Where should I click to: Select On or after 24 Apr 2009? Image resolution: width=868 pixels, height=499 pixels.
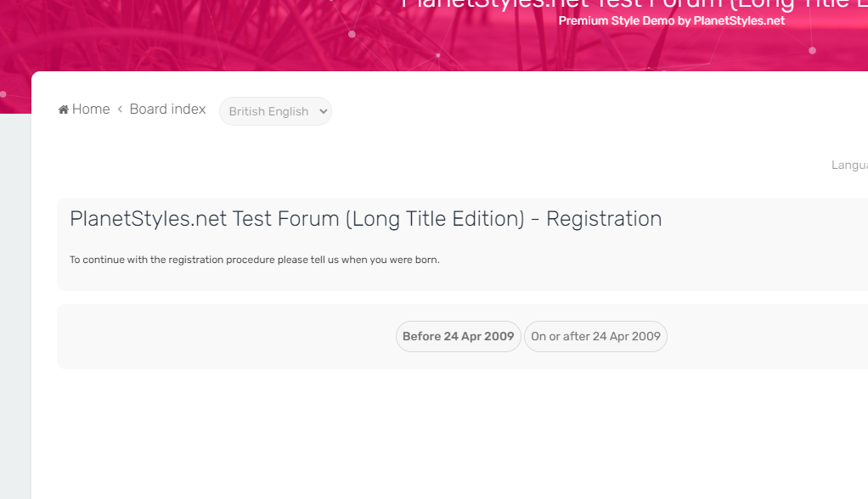(x=595, y=336)
